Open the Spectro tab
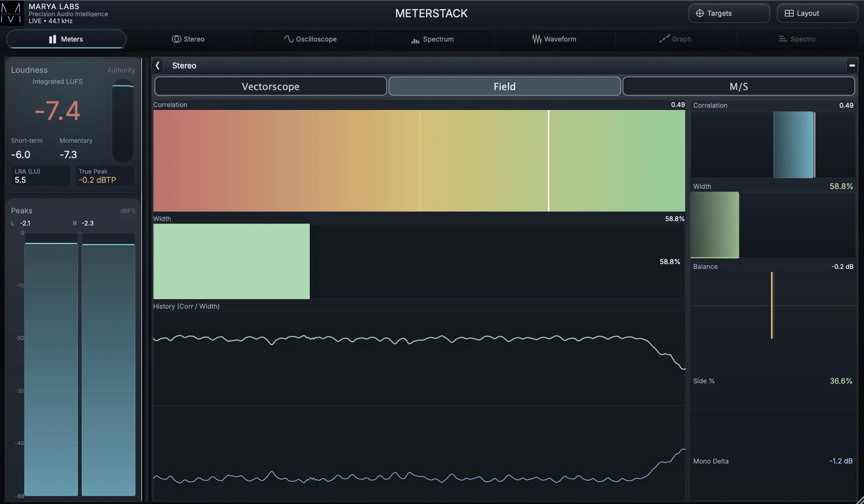 pos(797,39)
